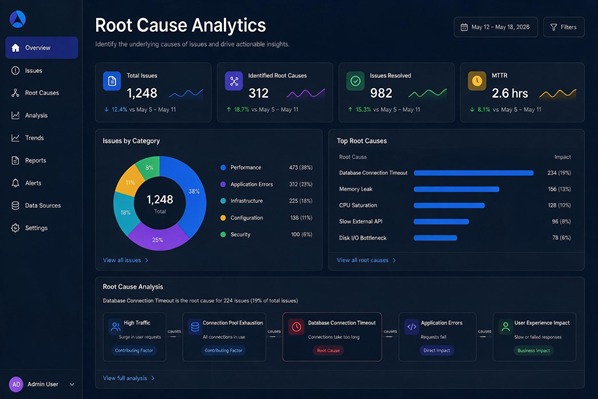Navigate to Analysis in sidebar
This screenshot has height=399, width=598.
coord(42,115)
